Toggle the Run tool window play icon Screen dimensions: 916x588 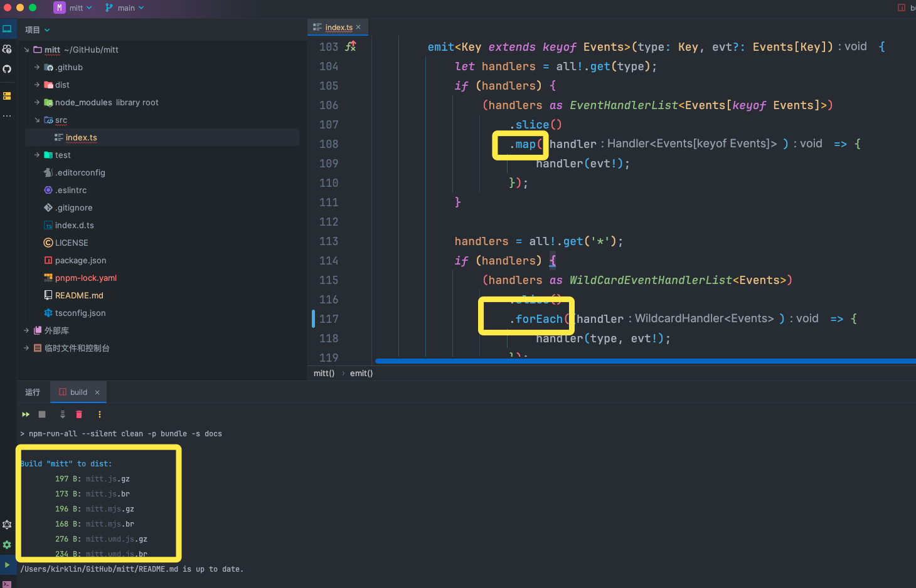(x=7, y=565)
